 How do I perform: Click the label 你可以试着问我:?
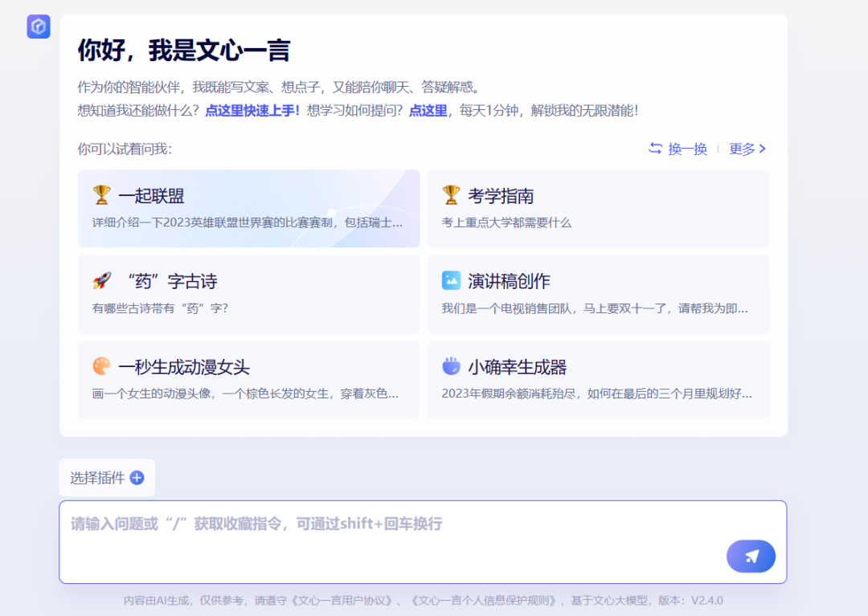(125, 149)
